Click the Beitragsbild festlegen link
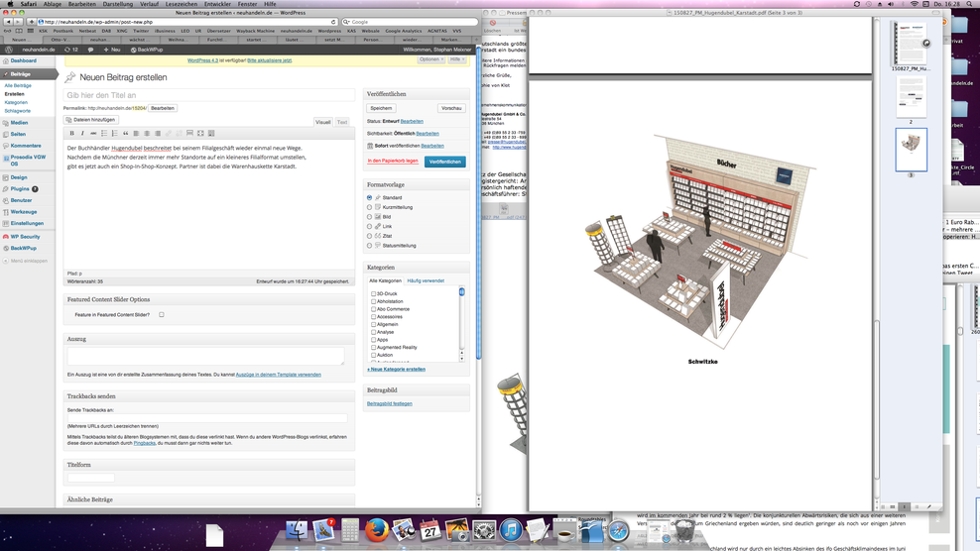Screen dimensions: 980x551 point(390,403)
